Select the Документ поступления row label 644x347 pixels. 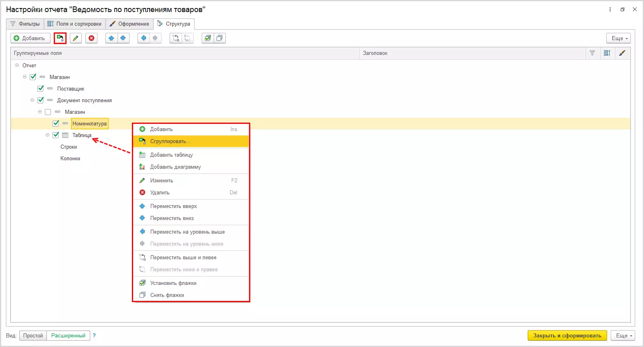pos(84,101)
